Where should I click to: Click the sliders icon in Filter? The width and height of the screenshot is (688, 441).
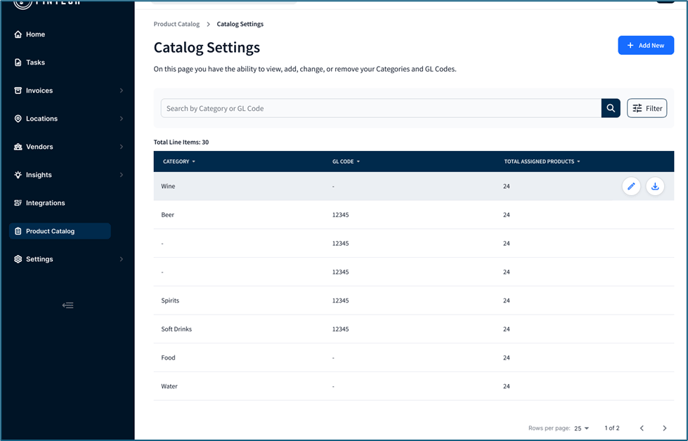pyautogui.click(x=637, y=108)
